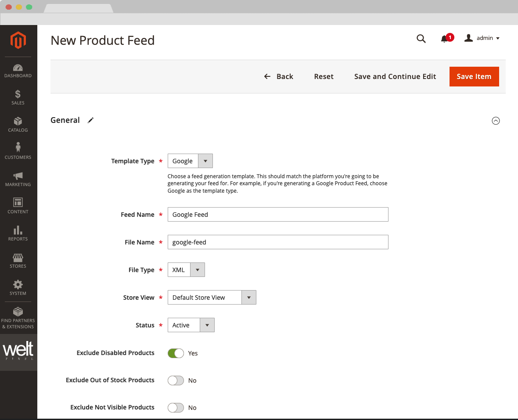Open the Dashboard from the sidebar
The image size is (518, 420).
18,70
